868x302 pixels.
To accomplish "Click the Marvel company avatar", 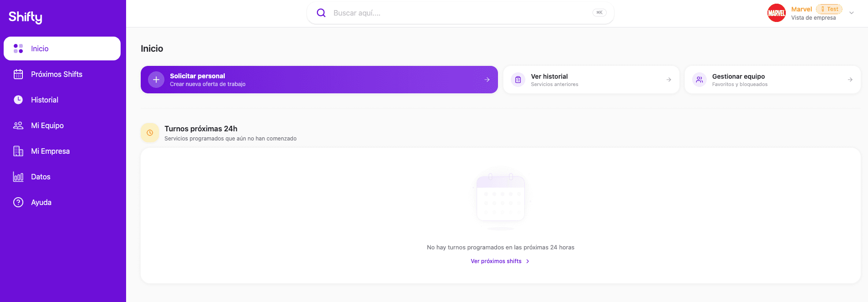I will point(776,13).
